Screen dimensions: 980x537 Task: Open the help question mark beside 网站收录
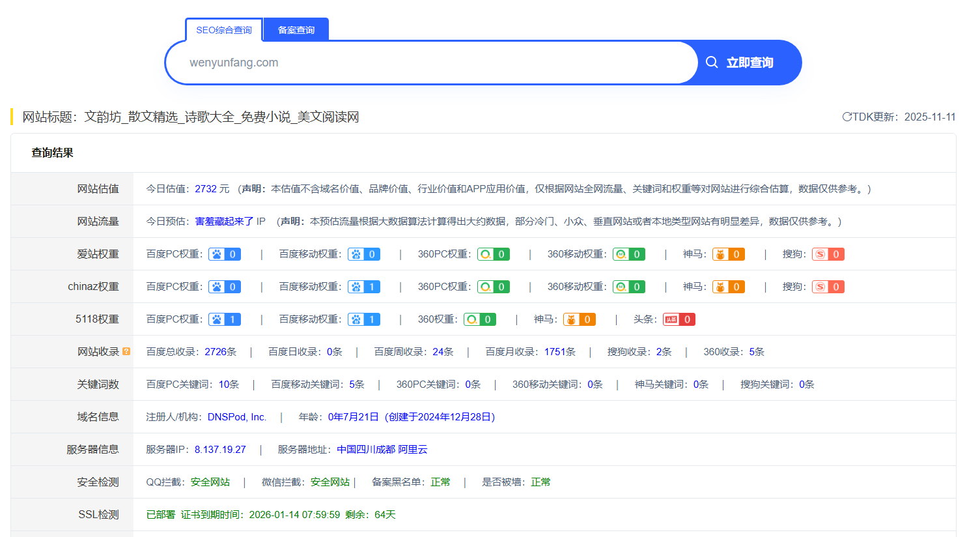point(126,351)
